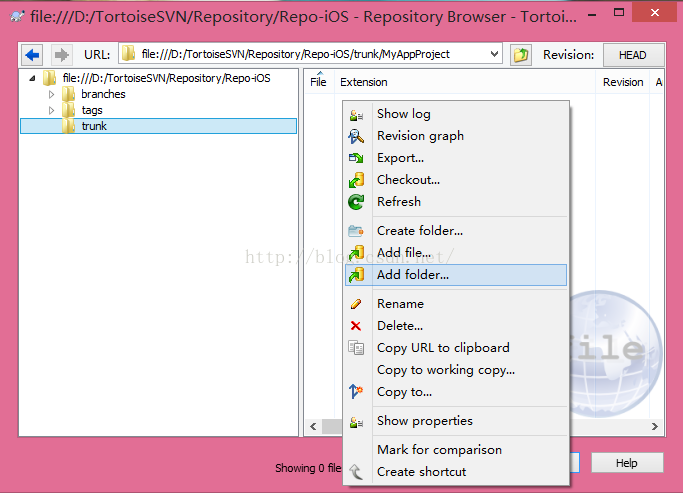683x493 pixels.
Task: Maximize the Repository Browser window
Action: [x=619, y=12]
